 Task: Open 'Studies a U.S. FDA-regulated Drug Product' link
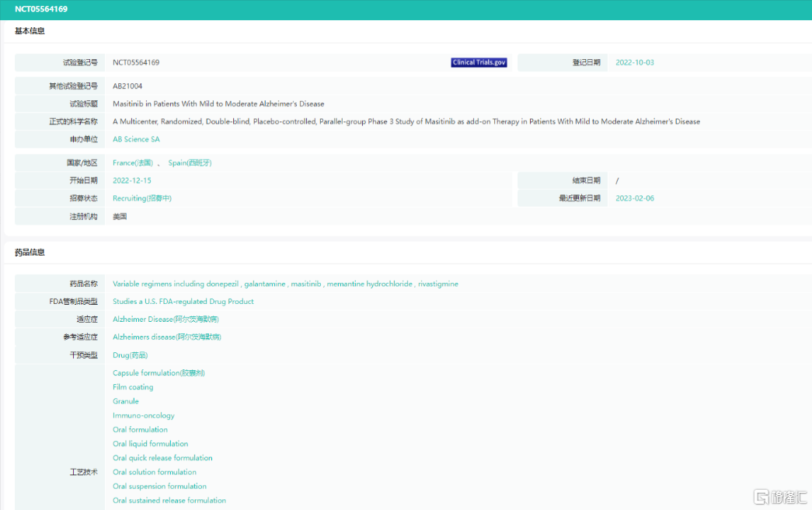(183, 302)
